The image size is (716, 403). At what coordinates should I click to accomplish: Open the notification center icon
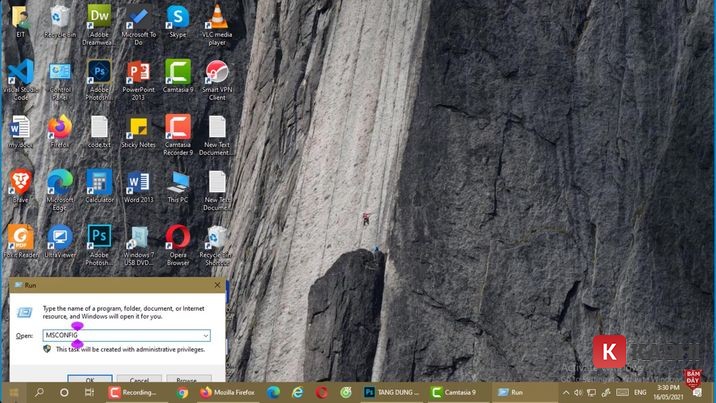[697, 393]
